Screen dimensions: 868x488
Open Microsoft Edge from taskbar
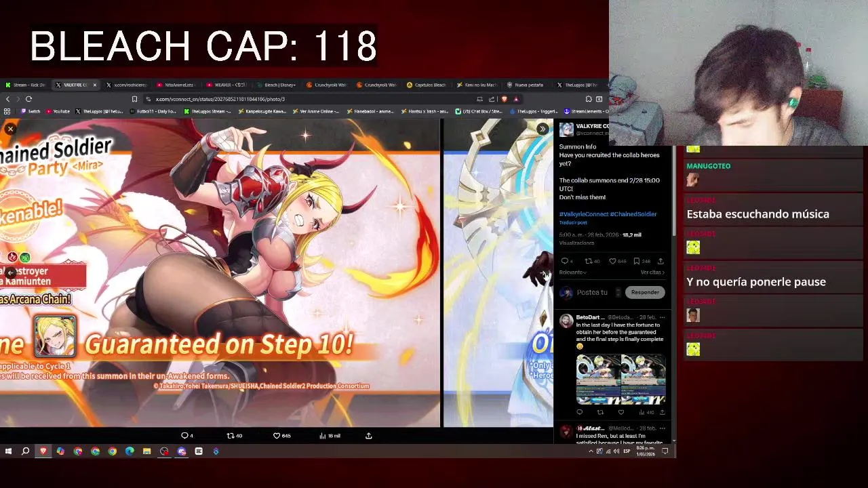130,451
